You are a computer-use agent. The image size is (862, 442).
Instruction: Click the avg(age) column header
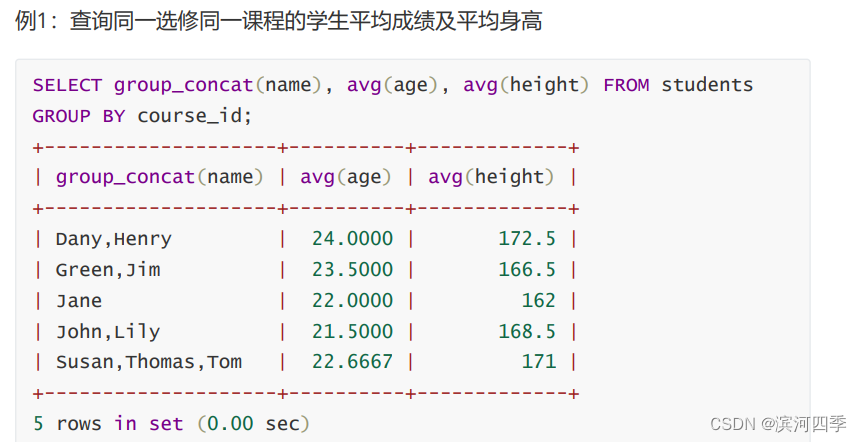click(346, 178)
